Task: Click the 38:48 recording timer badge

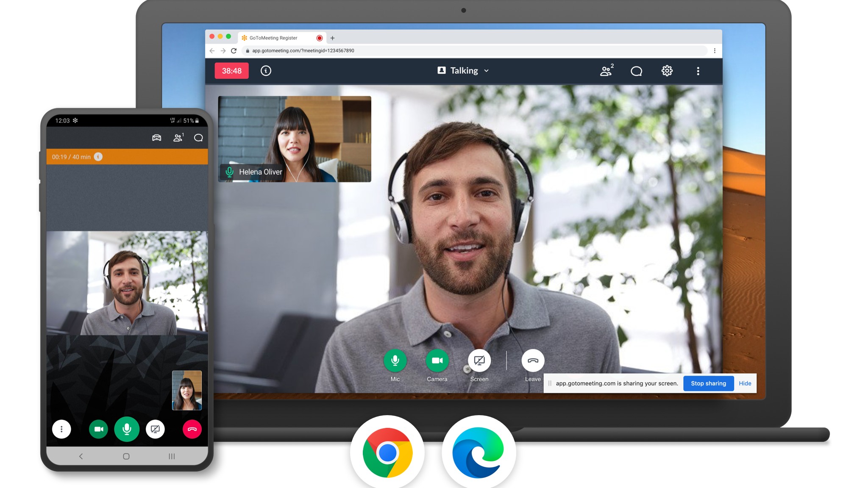Action: coord(232,71)
